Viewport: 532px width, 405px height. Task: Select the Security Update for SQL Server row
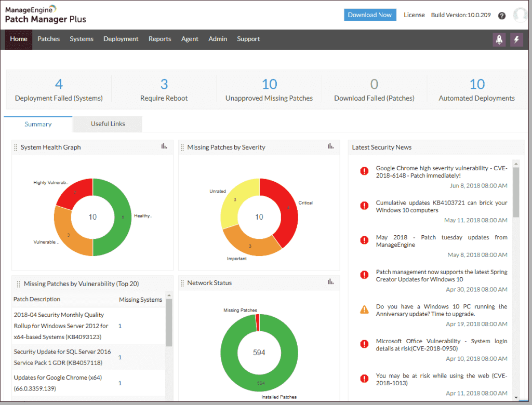click(62, 357)
